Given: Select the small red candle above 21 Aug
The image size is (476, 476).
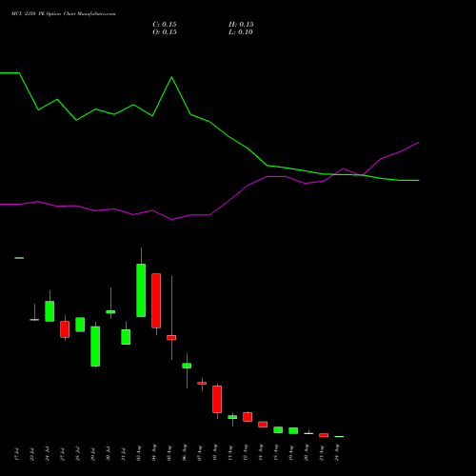Looking at the screenshot, I should tap(324, 435).
